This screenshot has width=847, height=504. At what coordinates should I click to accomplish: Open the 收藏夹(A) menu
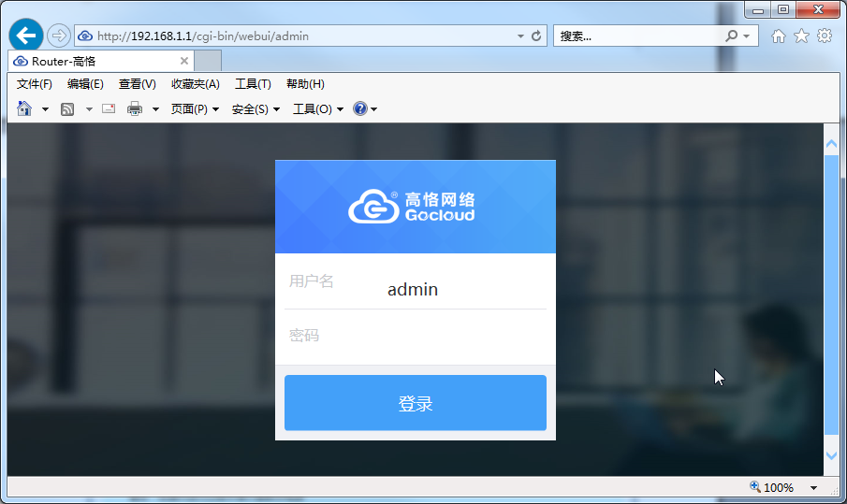click(x=196, y=84)
